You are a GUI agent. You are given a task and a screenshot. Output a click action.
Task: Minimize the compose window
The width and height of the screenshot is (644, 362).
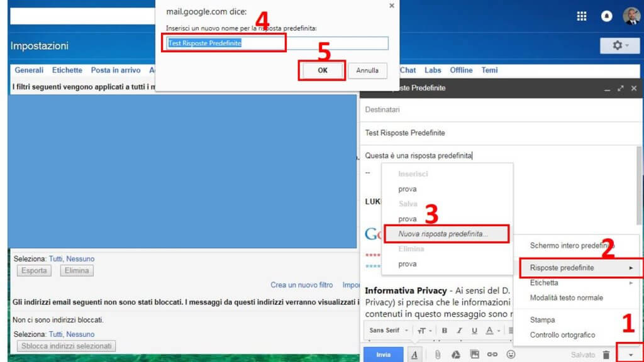pos(607,89)
